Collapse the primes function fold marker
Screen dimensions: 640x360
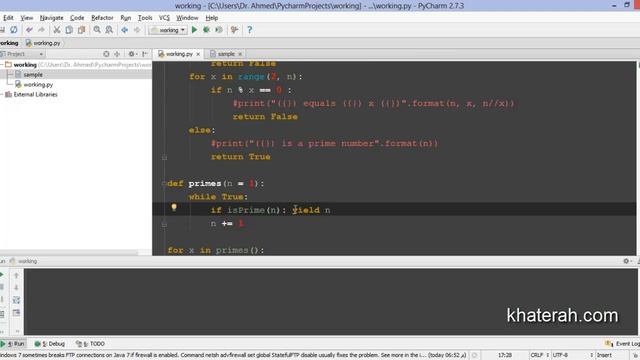click(164, 184)
